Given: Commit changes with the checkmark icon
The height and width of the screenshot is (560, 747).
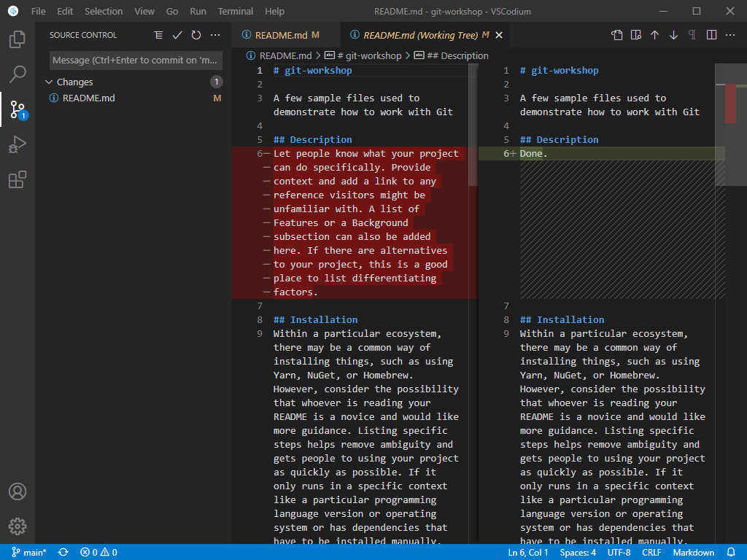Looking at the screenshot, I should click(x=177, y=35).
